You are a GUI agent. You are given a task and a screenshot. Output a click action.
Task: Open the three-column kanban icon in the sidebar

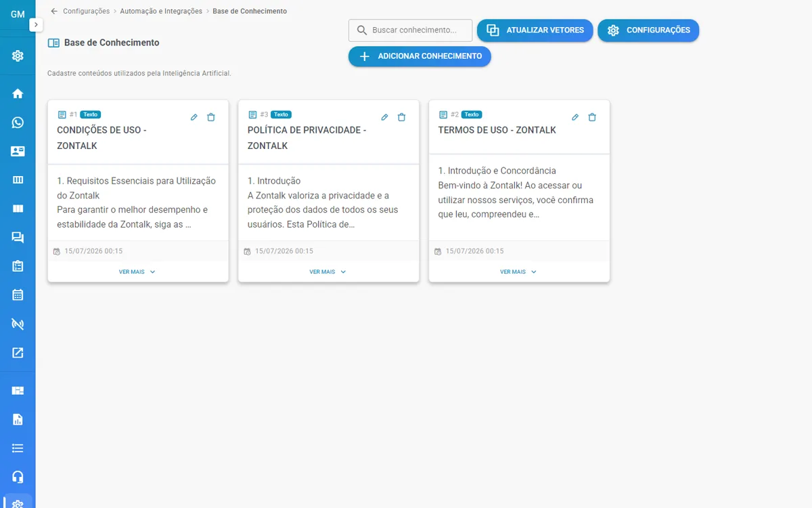coord(18,180)
